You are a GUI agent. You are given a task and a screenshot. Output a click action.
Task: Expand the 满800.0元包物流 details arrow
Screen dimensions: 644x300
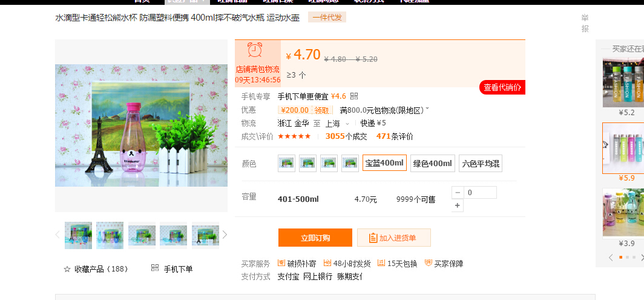[x=427, y=109]
